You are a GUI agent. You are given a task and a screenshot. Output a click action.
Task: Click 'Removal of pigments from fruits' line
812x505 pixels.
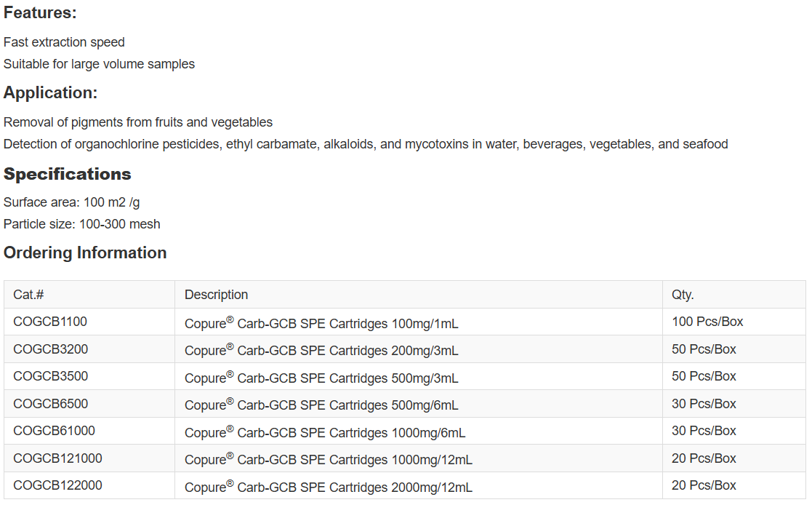[x=138, y=122]
